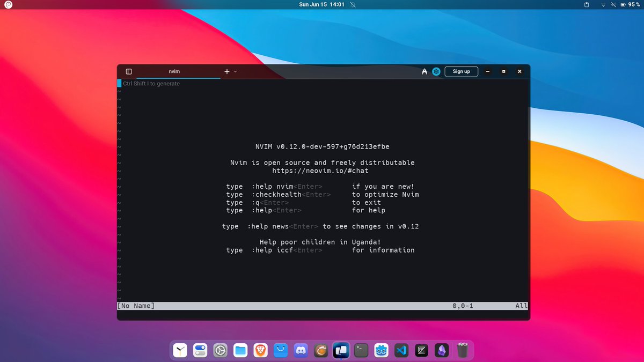
Task: Launch Visual Studio Code from dock
Action: (401, 350)
